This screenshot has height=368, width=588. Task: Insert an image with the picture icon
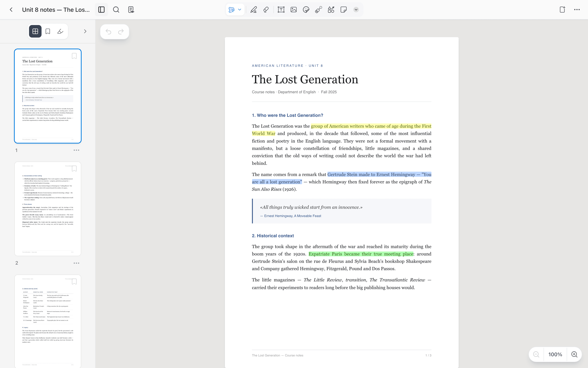[293, 10]
